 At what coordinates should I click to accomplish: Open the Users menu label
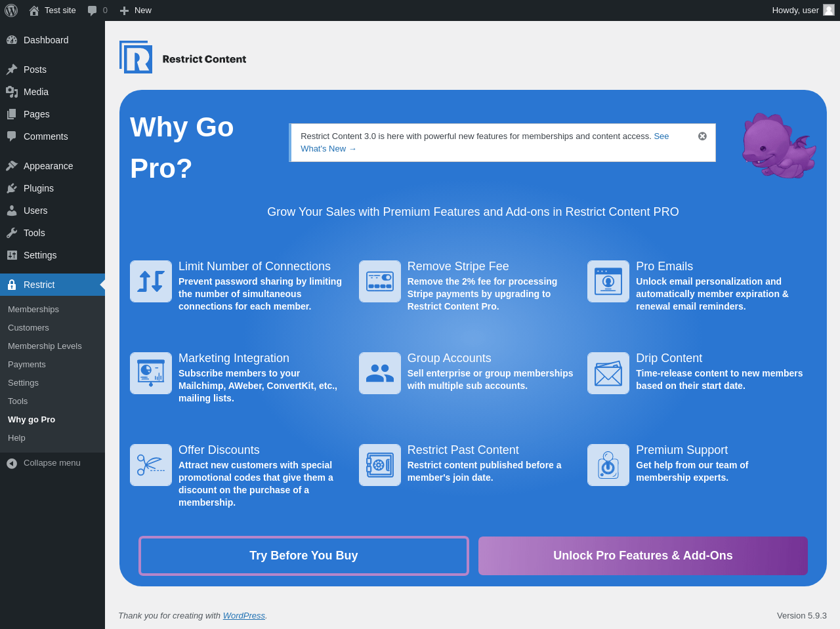35,211
